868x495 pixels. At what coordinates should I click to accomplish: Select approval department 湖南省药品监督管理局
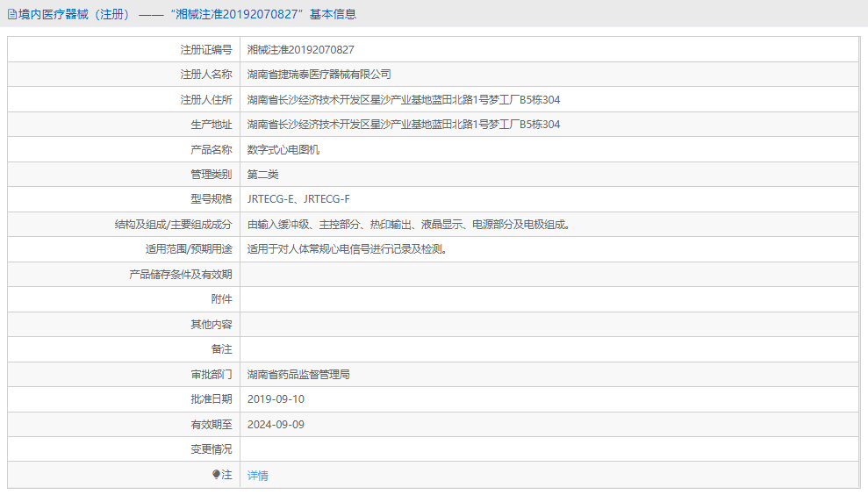[x=298, y=374]
